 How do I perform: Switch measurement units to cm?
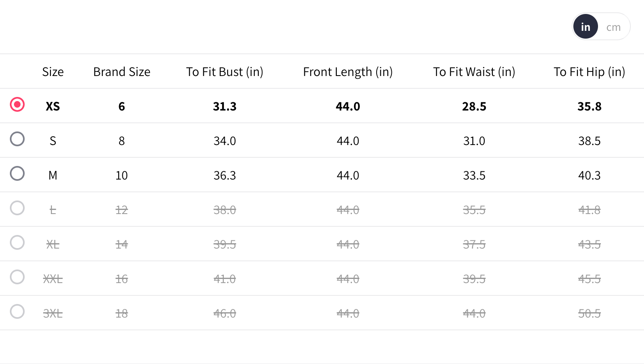(x=613, y=27)
